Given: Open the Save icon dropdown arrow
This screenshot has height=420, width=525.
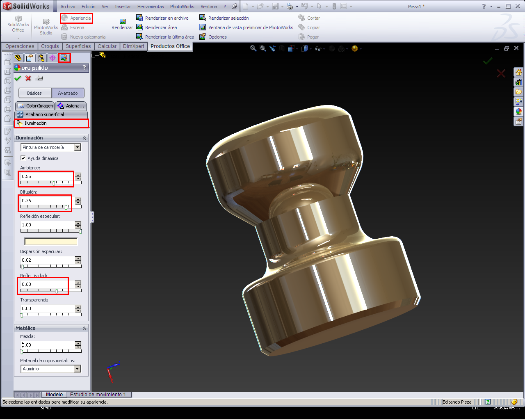Looking at the screenshot, I should [x=283, y=7].
